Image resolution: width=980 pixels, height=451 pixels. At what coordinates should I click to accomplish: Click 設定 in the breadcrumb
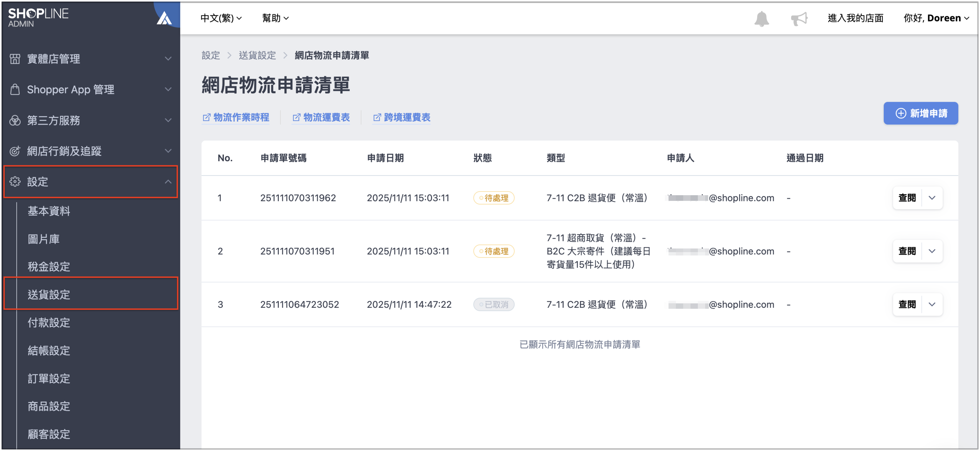(211, 55)
